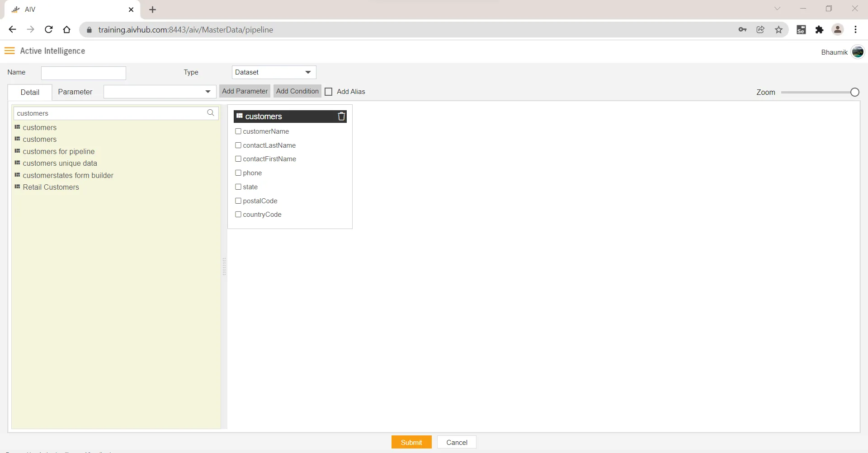Image resolution: width=868 pixels, height=453 pixels.
Task: Click into the Name input field
Action: coord(84,73)
